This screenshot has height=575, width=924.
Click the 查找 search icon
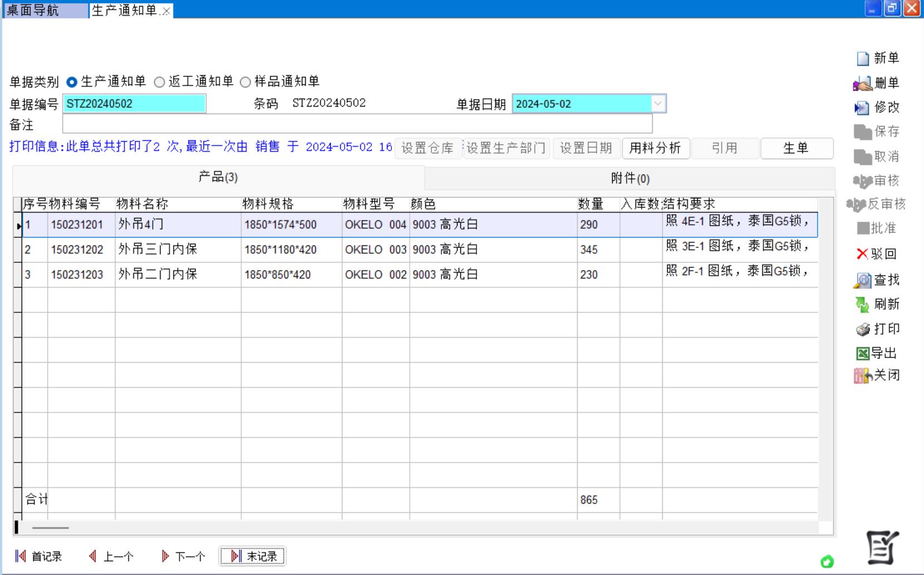[862, 280]
